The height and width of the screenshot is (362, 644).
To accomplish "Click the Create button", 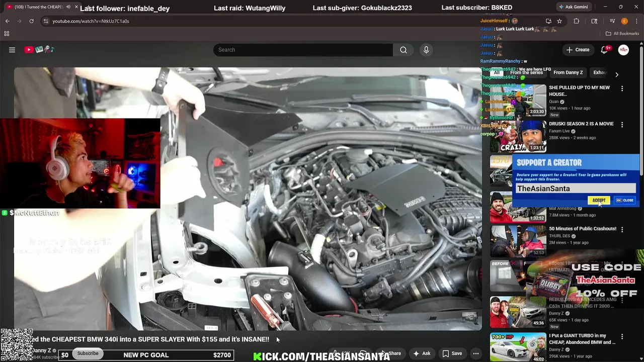I will [x=578, y=50].
